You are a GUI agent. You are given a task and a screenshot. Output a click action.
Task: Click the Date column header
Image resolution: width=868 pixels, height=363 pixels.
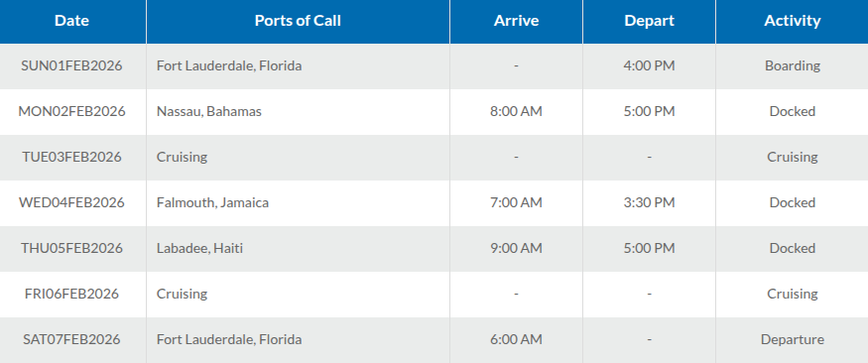pyautogui.click(x=72, y=21)
